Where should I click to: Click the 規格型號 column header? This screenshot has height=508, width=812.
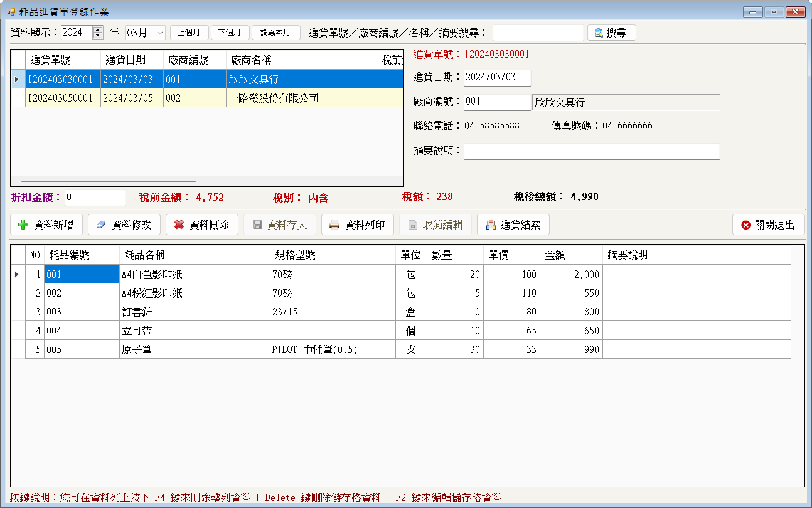pyautogui.click(x=333, y=255)
